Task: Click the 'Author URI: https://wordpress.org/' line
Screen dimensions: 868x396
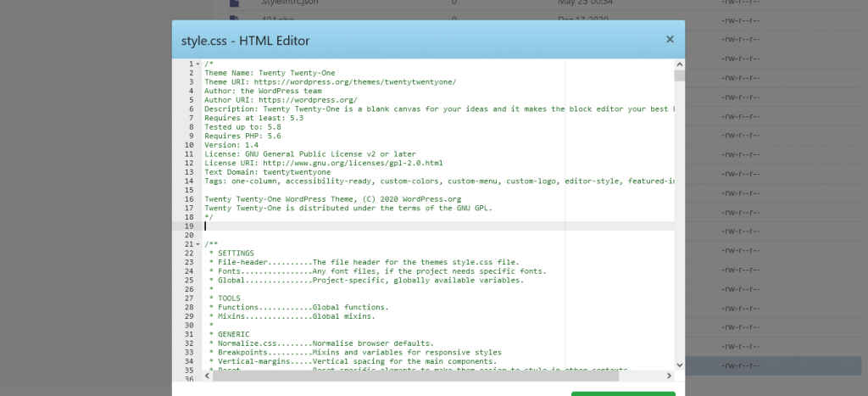Action: tap(281, 100)
